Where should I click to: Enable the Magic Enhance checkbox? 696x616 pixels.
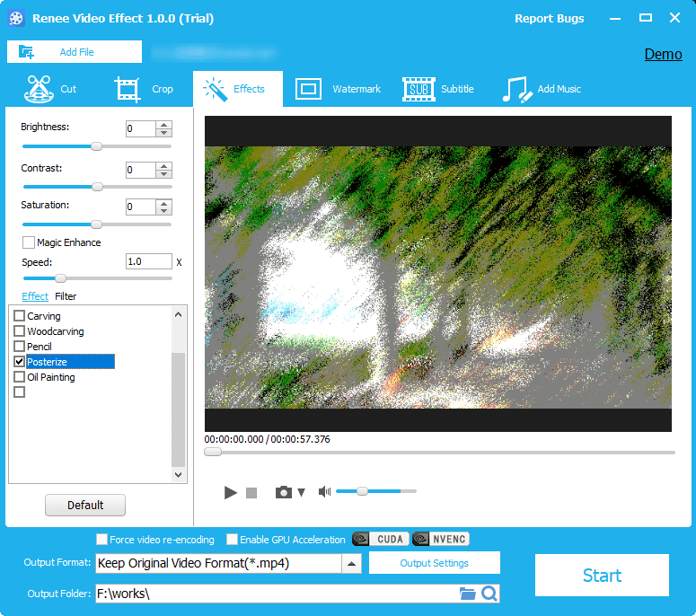[x=29, y=242]
